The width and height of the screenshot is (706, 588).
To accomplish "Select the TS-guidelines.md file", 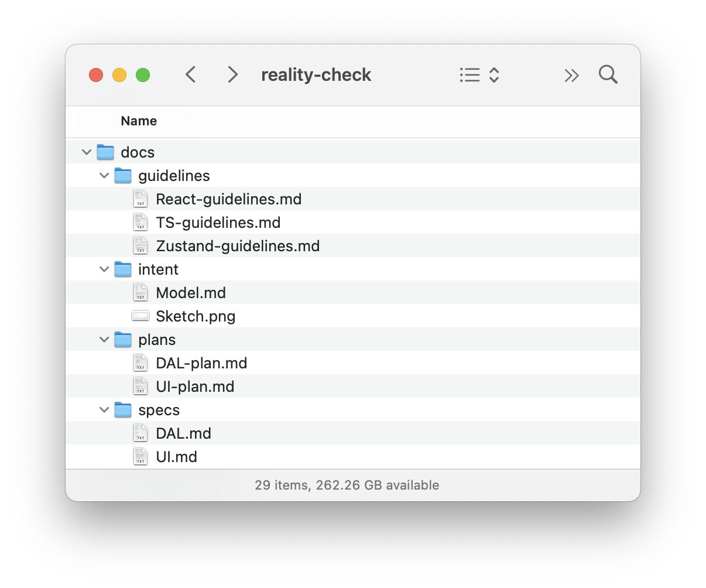I will [218, 222].
